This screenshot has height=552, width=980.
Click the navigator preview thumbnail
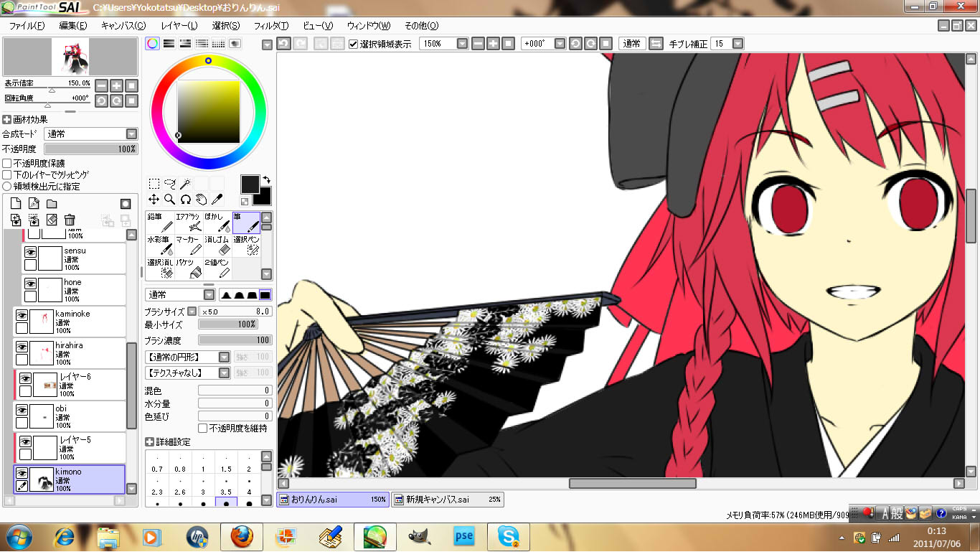(x=70, y=57)
